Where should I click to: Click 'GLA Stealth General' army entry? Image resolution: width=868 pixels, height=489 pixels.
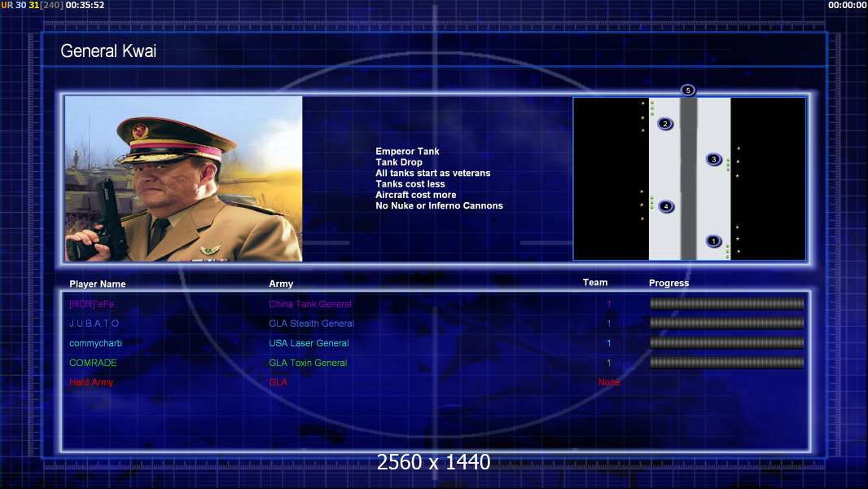click(311, 324)
